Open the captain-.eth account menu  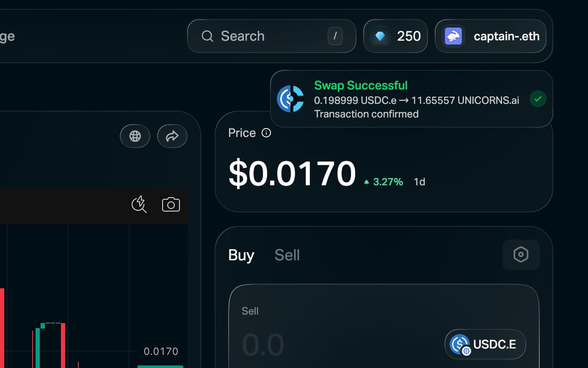490,36
